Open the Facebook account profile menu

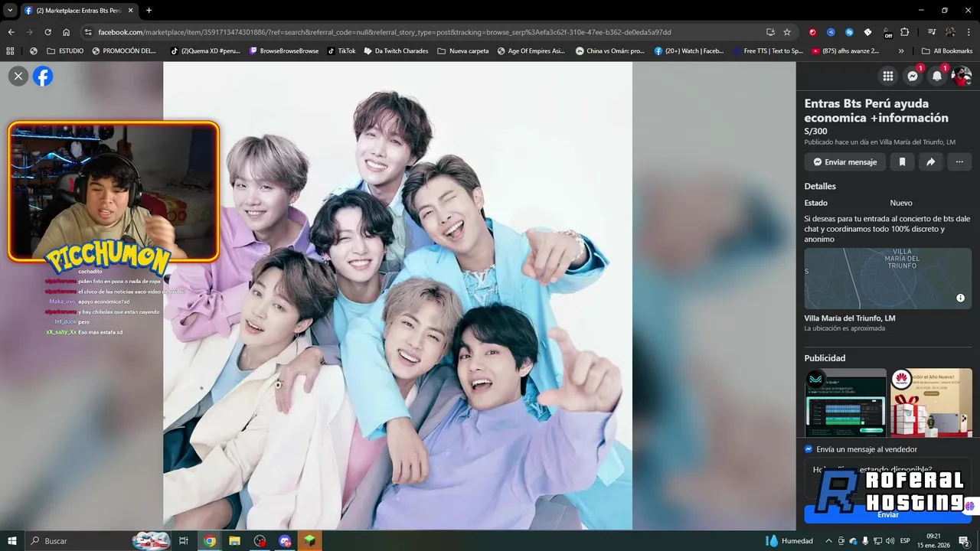(x=962, y=76)
